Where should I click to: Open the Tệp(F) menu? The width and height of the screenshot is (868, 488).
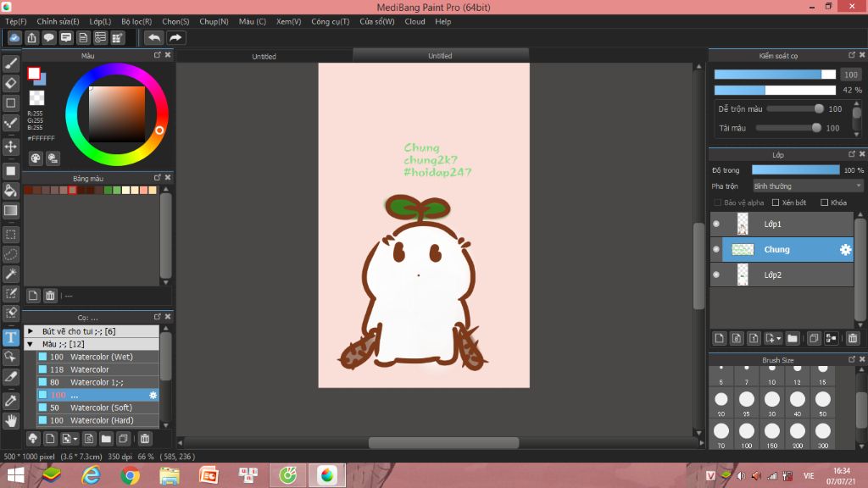coord(16,21)
